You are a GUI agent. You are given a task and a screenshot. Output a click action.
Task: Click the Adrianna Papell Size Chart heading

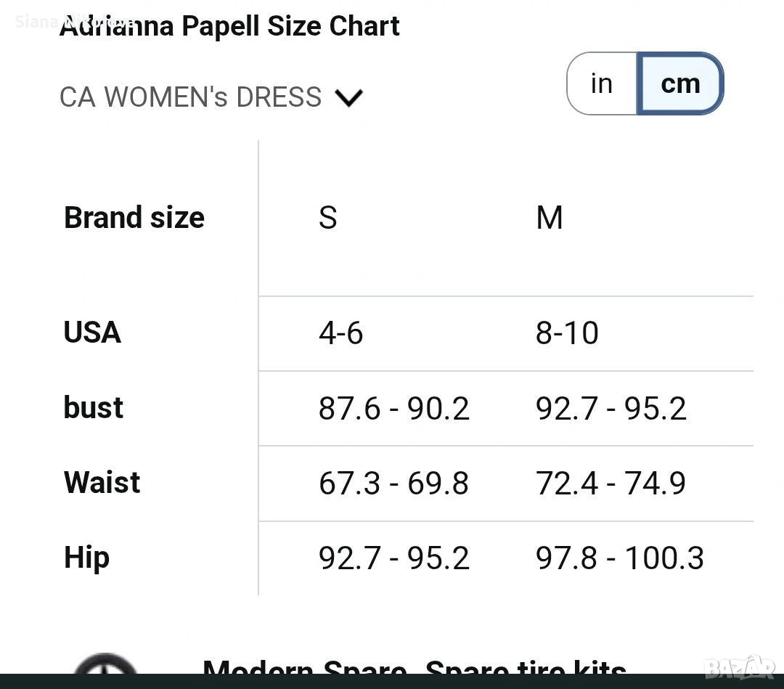pyautogui.click(x=229, y=27)
